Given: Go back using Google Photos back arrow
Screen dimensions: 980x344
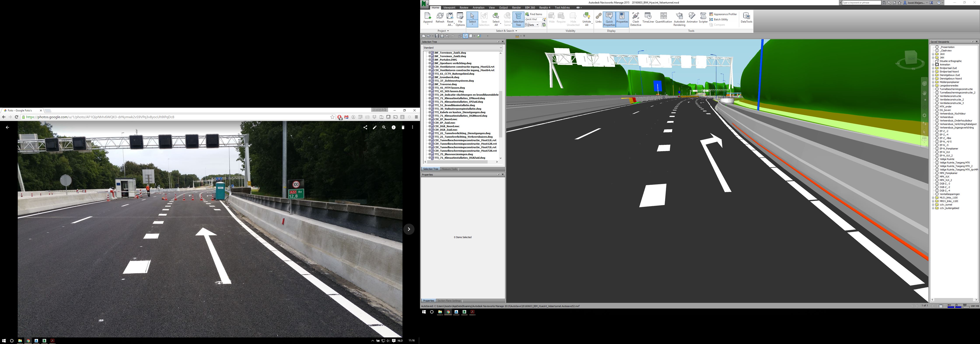Looking at the screenshot, I should click(x=7, y=128).
